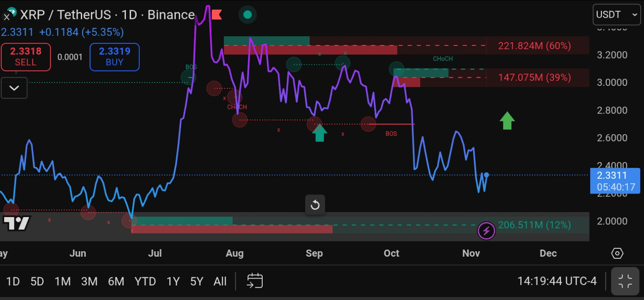This screenshot has height=300, width=644.
Task: Click the bright green up arrow marker
Action: click(507, 121)
